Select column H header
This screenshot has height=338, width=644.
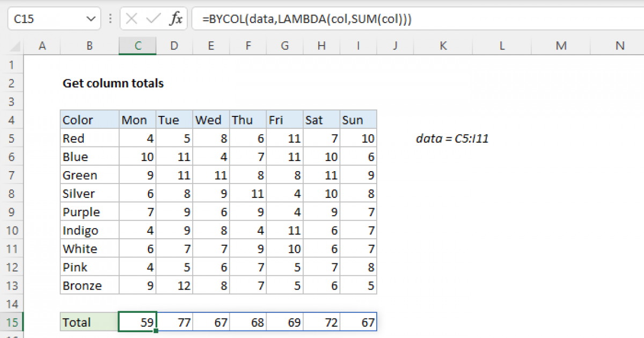click(321, 47)
